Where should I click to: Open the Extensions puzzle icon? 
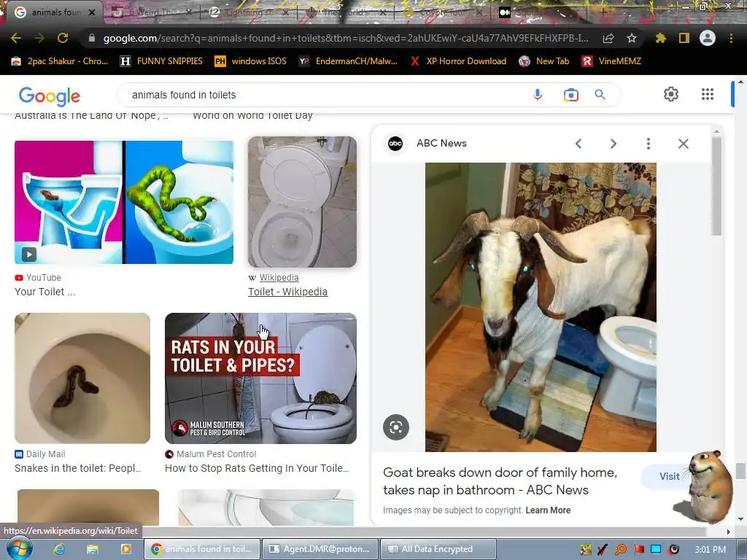coord(660,38)
